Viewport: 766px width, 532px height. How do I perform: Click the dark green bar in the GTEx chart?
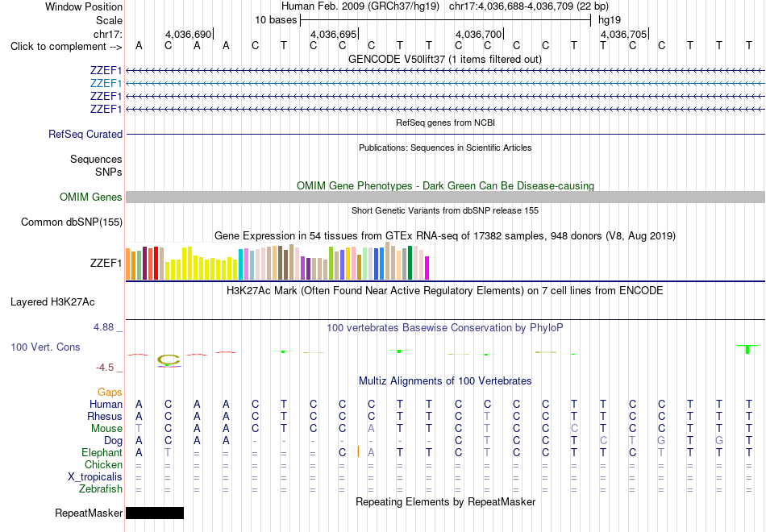410,263
